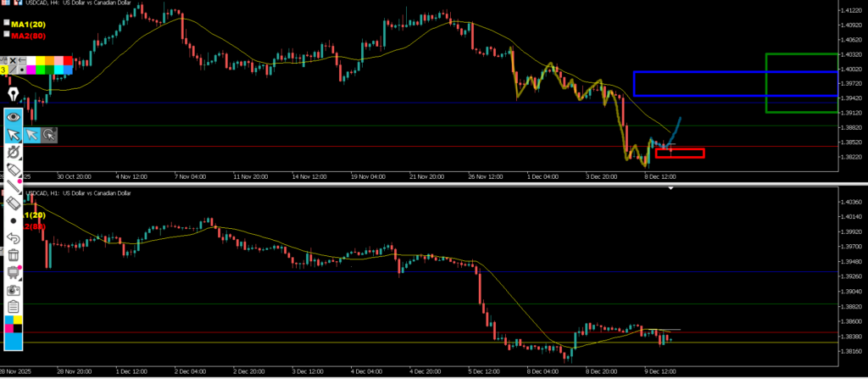Toggle the MA2(80) checkbox
Screen dimensions: 868x379
tap(7, 35)
